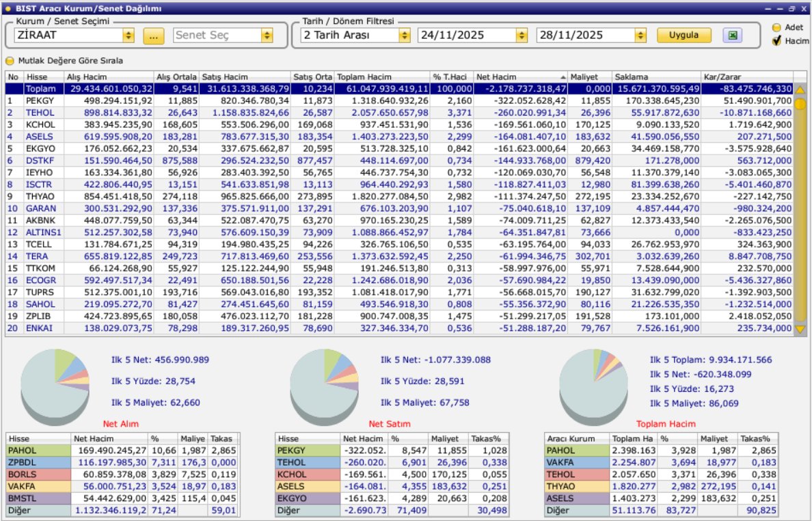This screenshot has height=521, width=812.
Task: Select PEKGY row in Net Satım table
Action: point(392,451)
